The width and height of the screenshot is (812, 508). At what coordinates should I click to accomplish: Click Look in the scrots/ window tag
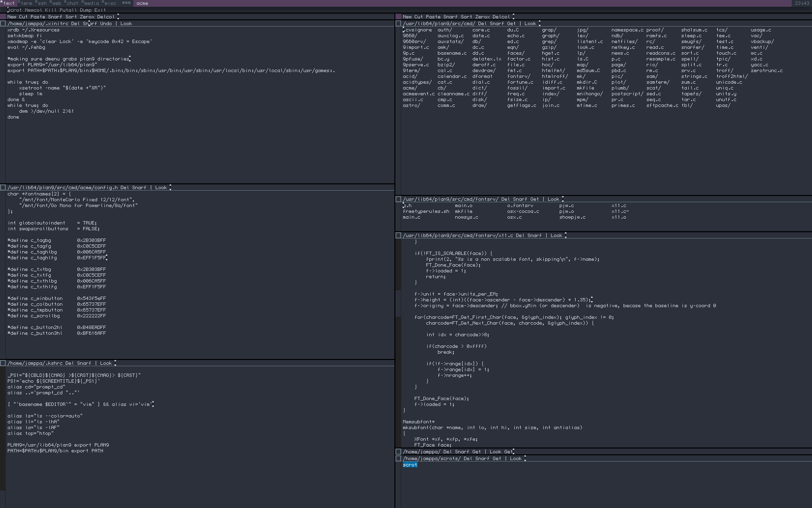516,458
